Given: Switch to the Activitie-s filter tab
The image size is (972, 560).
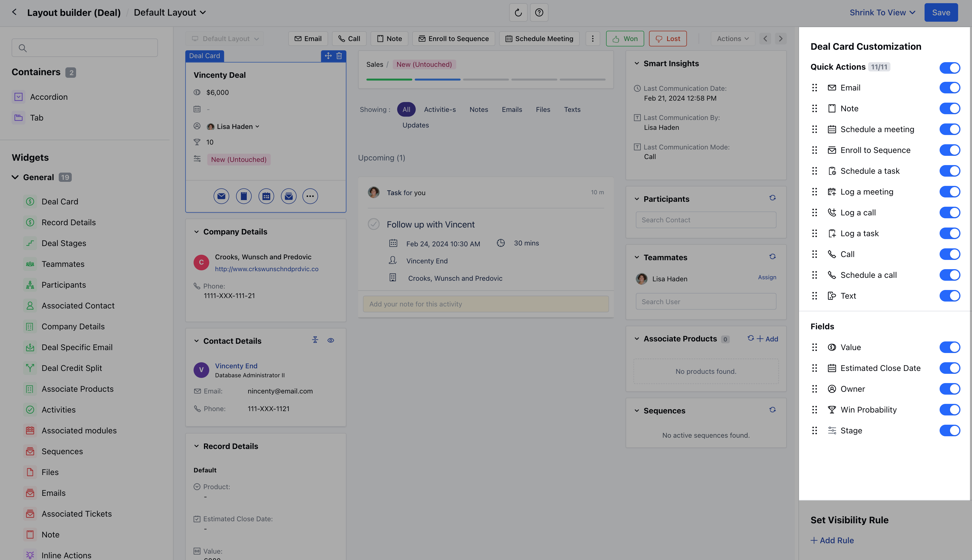Looking at the screenshot, I should pos(439,109).
